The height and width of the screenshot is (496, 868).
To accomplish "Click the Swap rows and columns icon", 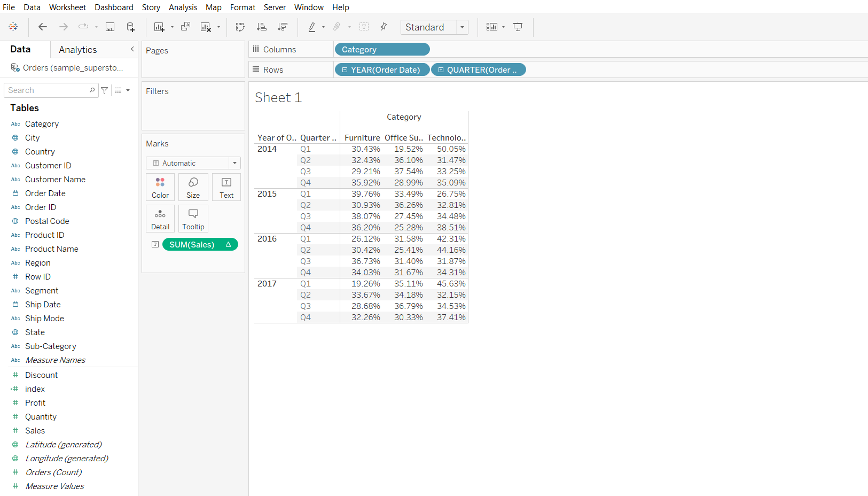I will point(240,27).
